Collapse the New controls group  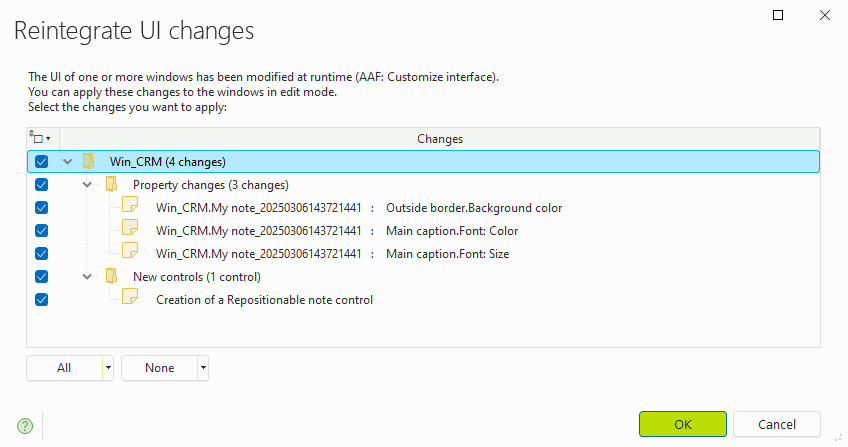[x=87, y=277]
